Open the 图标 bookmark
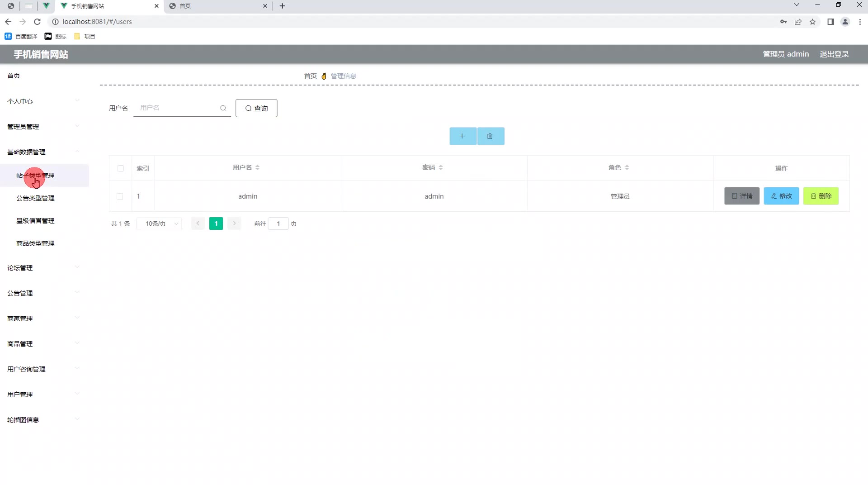The height and width of the screenshot is (485, 868). point(56,36)
